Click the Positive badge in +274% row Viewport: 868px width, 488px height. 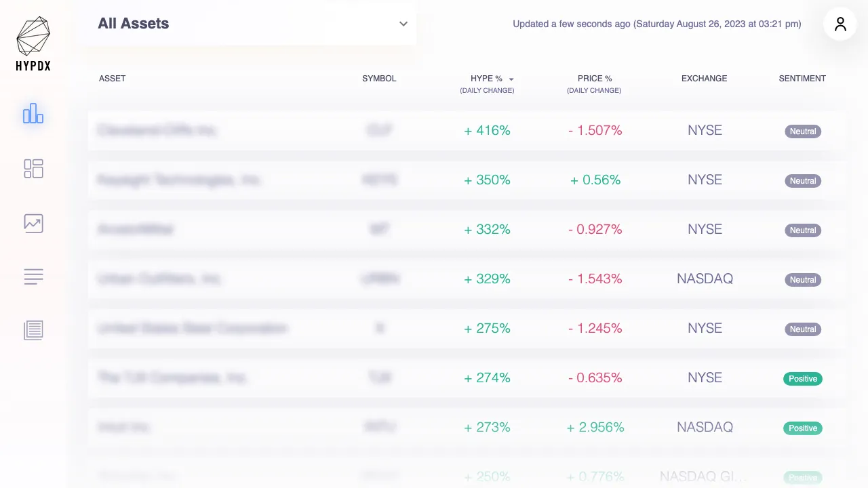point(803,379)
